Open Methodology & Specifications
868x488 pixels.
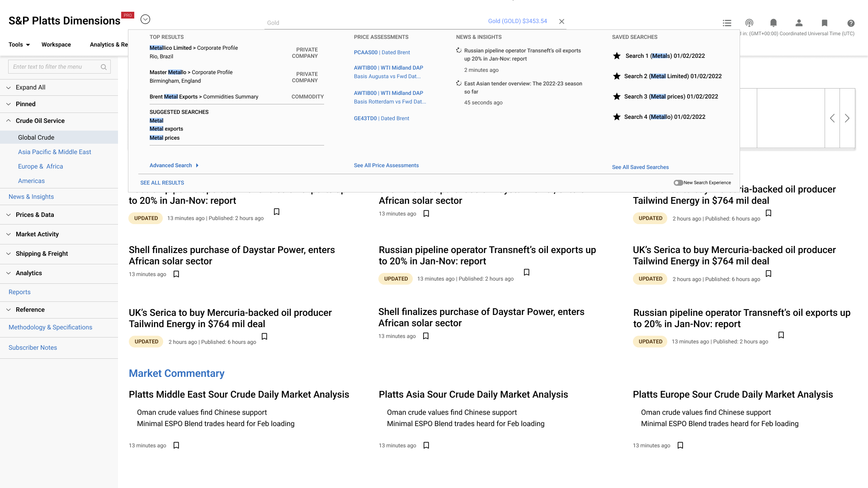(50, 327)
